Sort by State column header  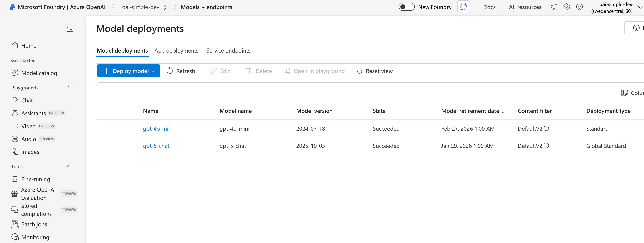point(379,111)
